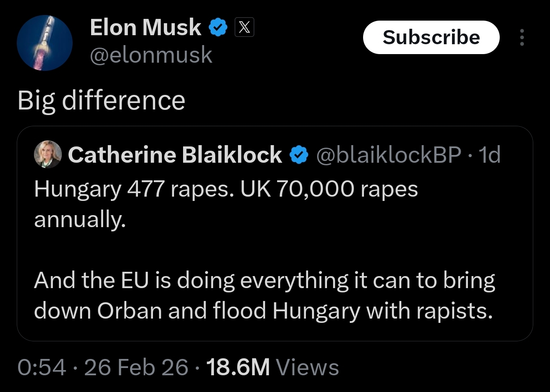
Task: Open the Catherine Blaiklock display name
Action: click(x=174, y=155)
